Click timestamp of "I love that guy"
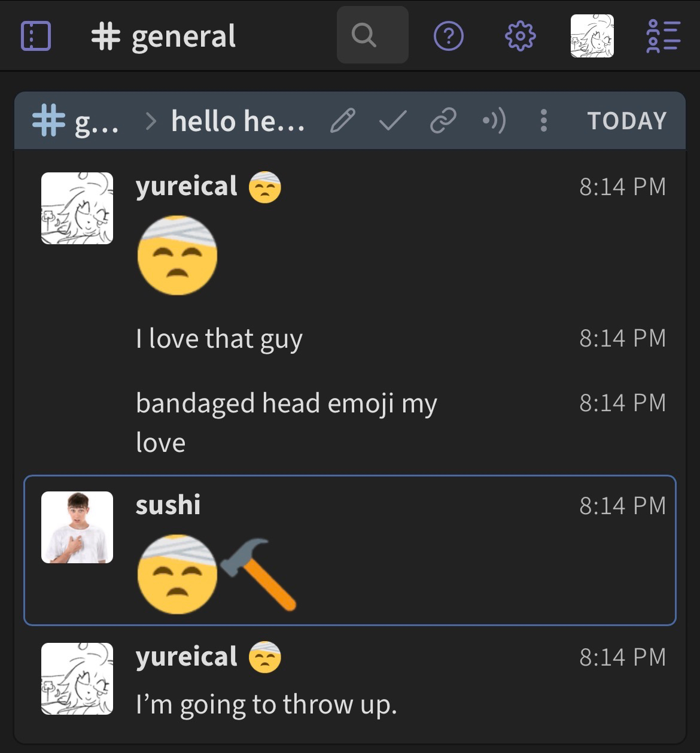The width and height of the screenshot is (700, 753). coord(622,338)
